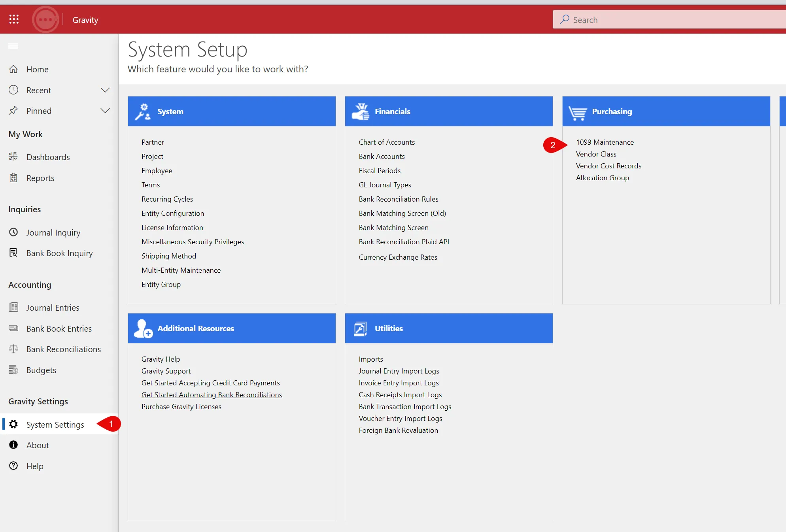Click the Utilities tile icon

pos(360,328)
